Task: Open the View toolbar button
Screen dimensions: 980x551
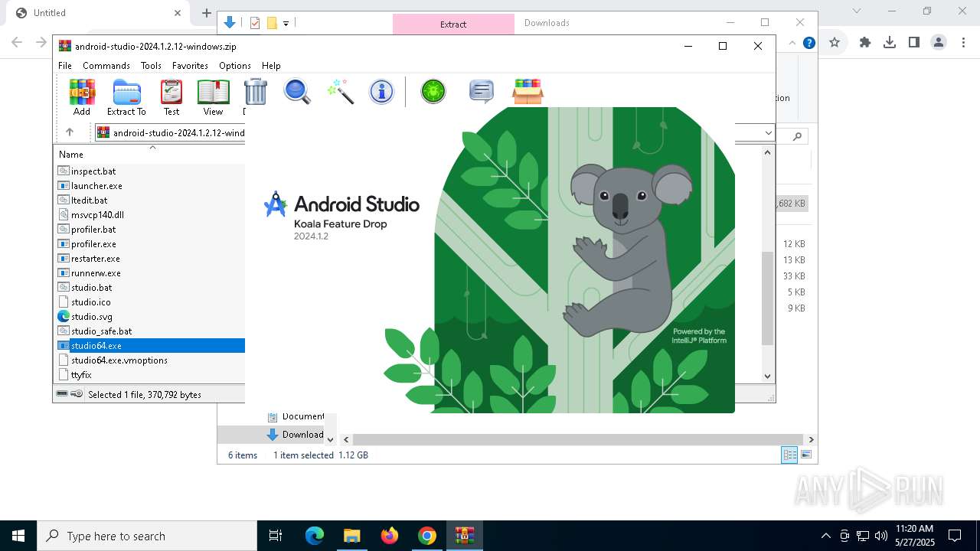Action: click(x=213, y=98)
